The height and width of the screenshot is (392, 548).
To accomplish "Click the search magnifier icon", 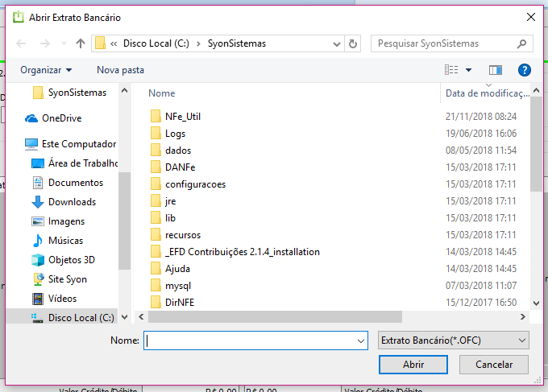I will point(521,43).
